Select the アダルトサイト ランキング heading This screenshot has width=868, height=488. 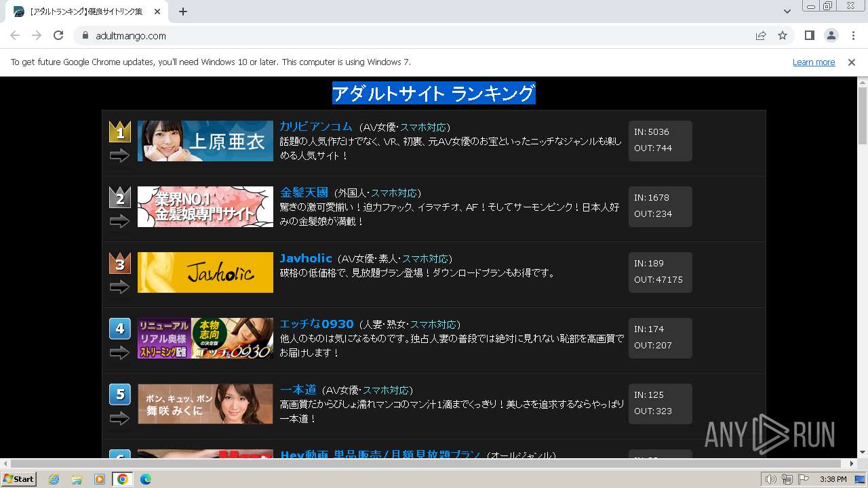(434, 94)
